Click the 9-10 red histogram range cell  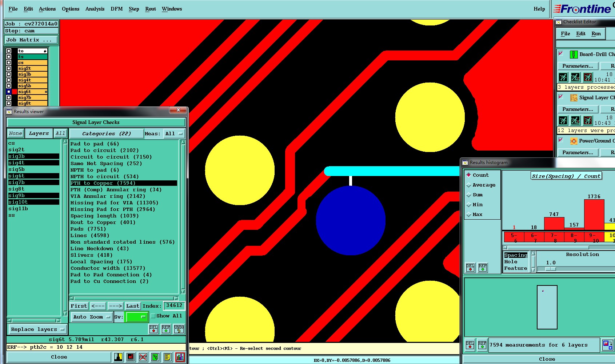[594, 237]
